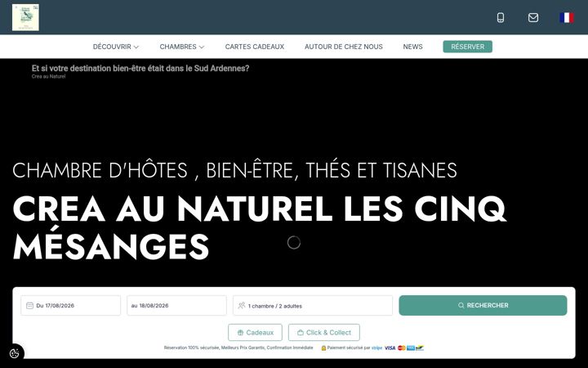Click the American Express card logo
The image size is (588, 368).
(411, 348)
